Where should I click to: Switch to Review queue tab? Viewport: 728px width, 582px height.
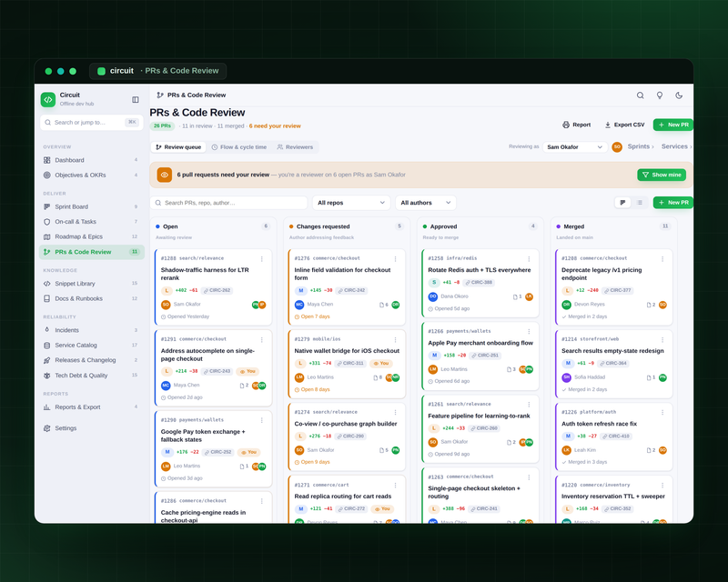[x=178, y=147]
